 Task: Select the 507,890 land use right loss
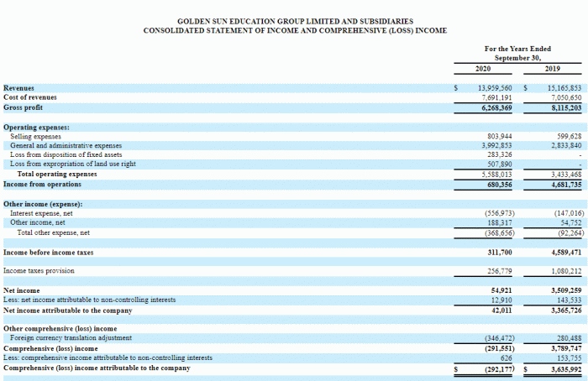pos(500,164)
